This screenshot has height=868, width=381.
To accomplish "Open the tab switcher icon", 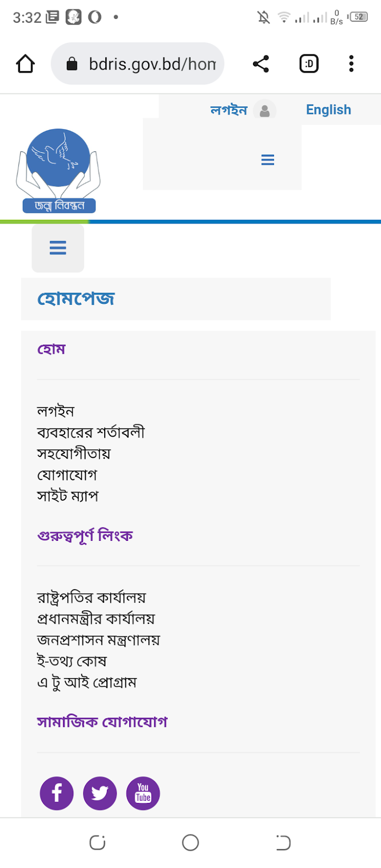I will tap(309, 64).
